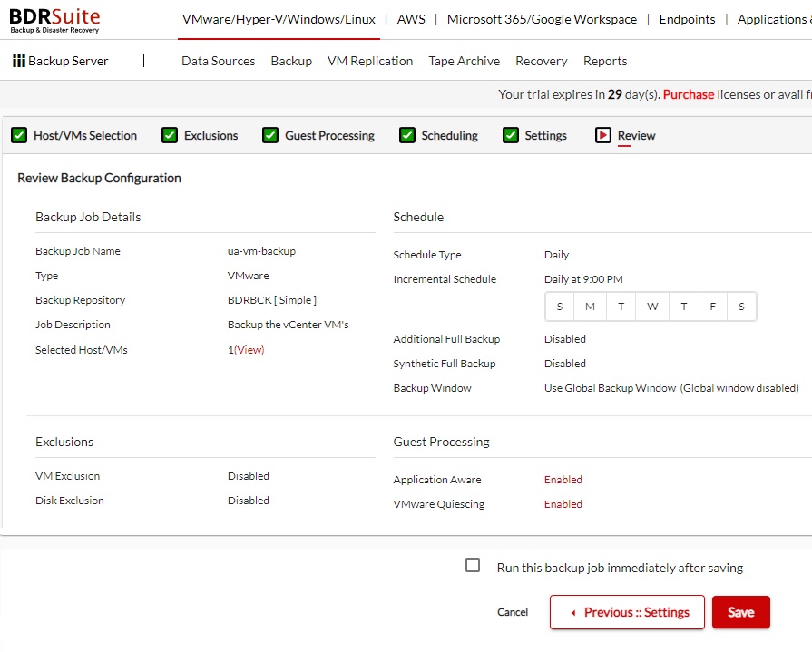Click the BDRSuite logo
Image resolution: width=812 pixels, height=652 pixels.
pyautogui.click(x=54, y=21)
